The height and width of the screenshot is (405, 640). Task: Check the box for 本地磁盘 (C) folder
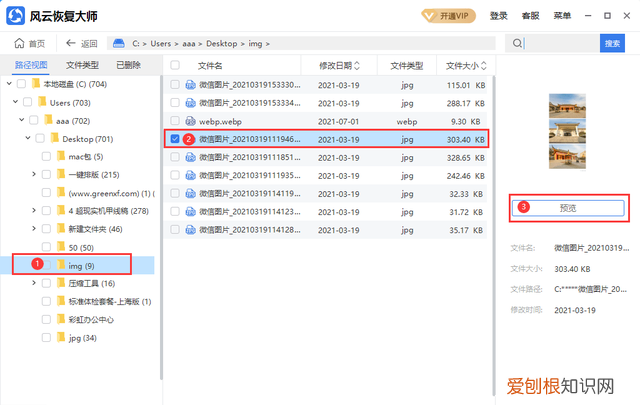[21, 84]
